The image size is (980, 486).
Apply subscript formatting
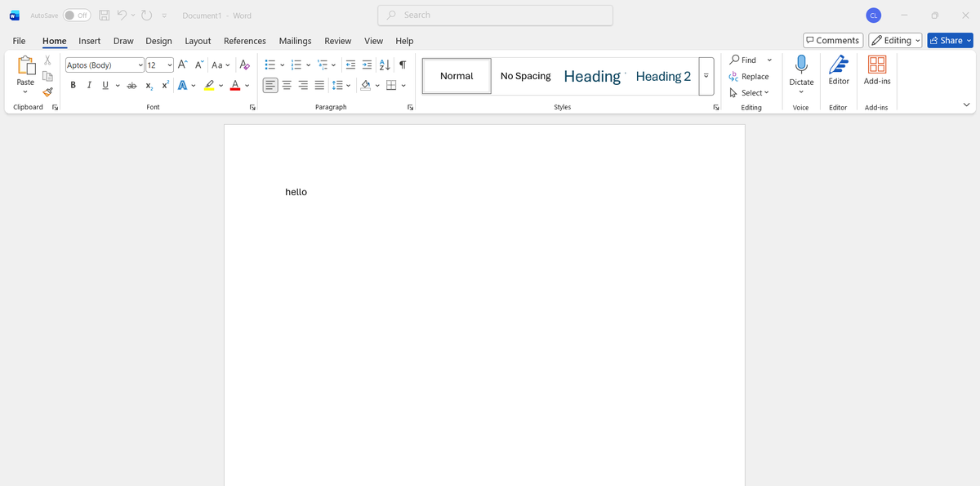pyautogui.click(x=149, y=86)
